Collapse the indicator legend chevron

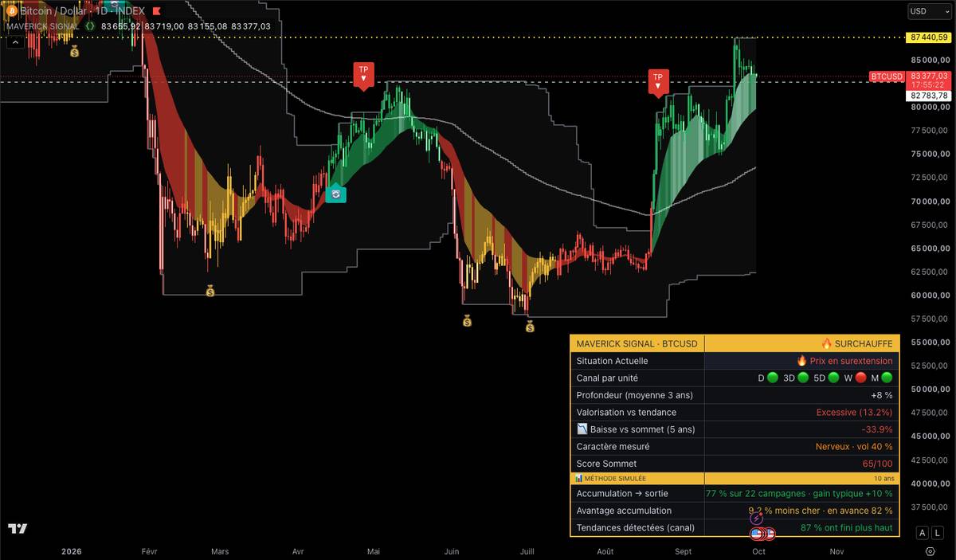(14, 41)
